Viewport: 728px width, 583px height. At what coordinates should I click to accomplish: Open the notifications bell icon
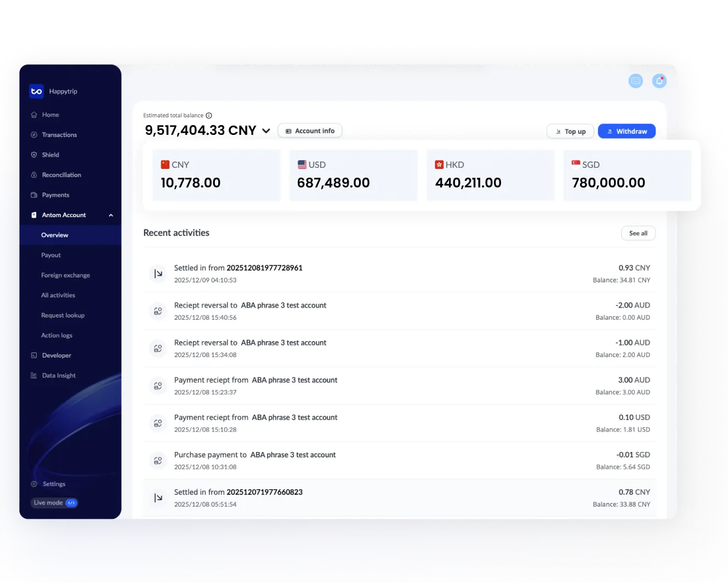coord(659,81)
